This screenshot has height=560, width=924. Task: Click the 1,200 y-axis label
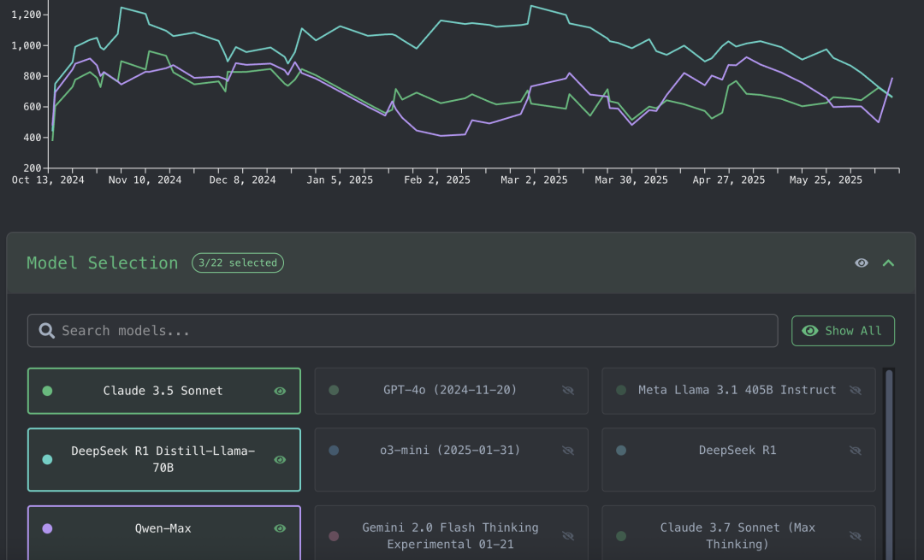pos(26,15)
